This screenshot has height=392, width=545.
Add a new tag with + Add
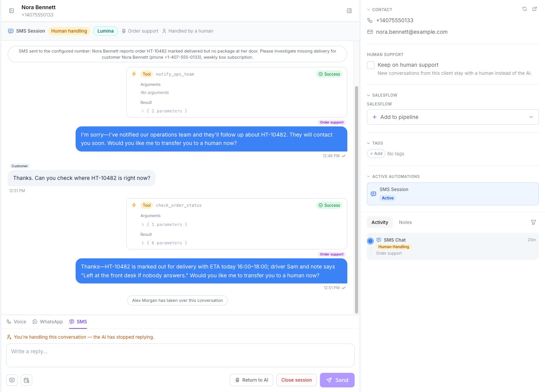(376, 153)
